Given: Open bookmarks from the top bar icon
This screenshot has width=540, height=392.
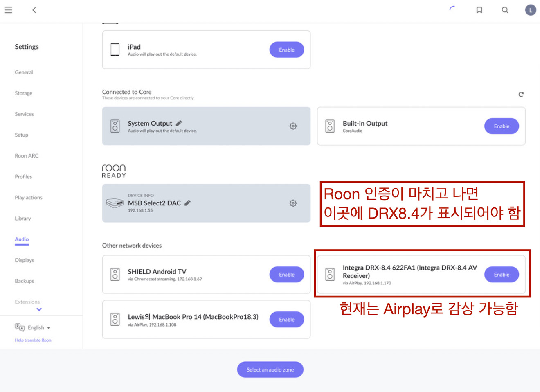Looking at the screenshot, I should click(x=479, y=10).
